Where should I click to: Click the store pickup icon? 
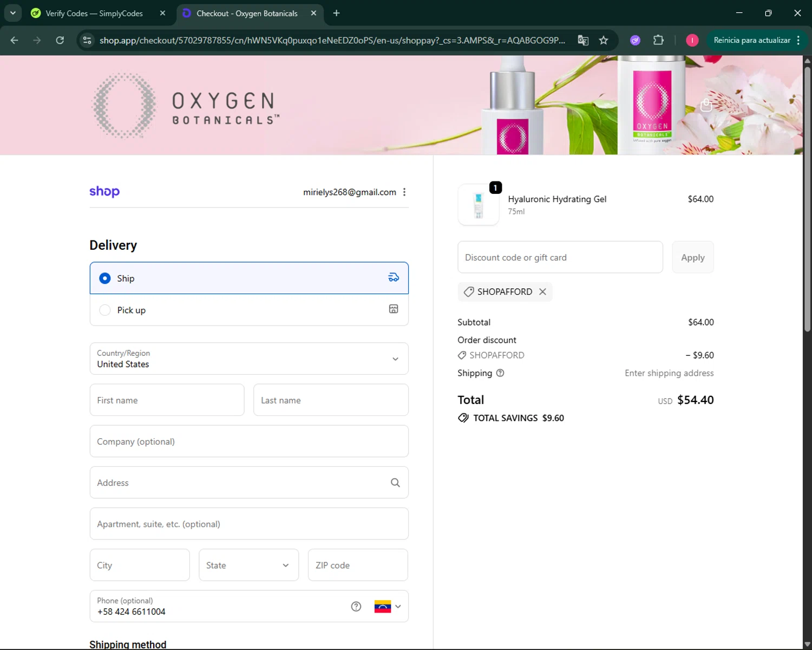[x=394, y=309]
